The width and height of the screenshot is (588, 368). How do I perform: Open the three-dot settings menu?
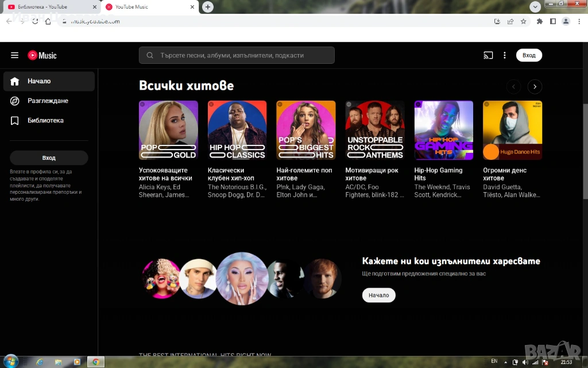505,55
